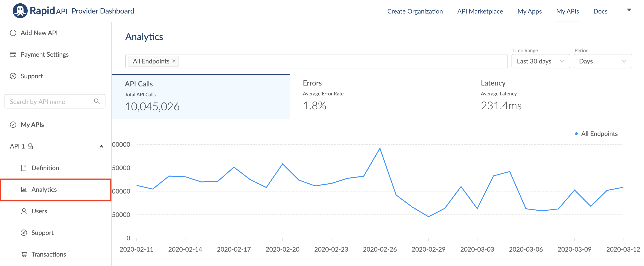Click the API 1 lock icon
Image resolution: width=644 pixels, height=266 pixels.
(x=30, y=146)
